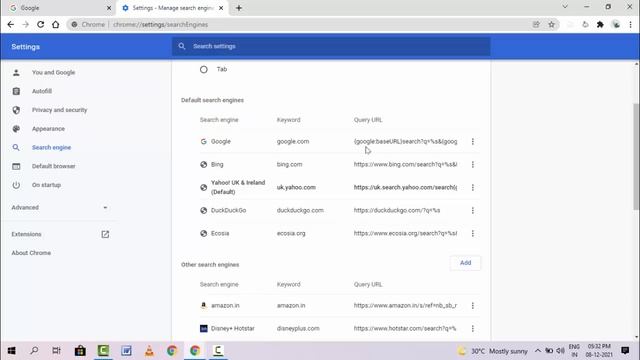Viewport: 640px width, 360px height.
Task: Select the Tab radio button
Action: tap(204, 69)
